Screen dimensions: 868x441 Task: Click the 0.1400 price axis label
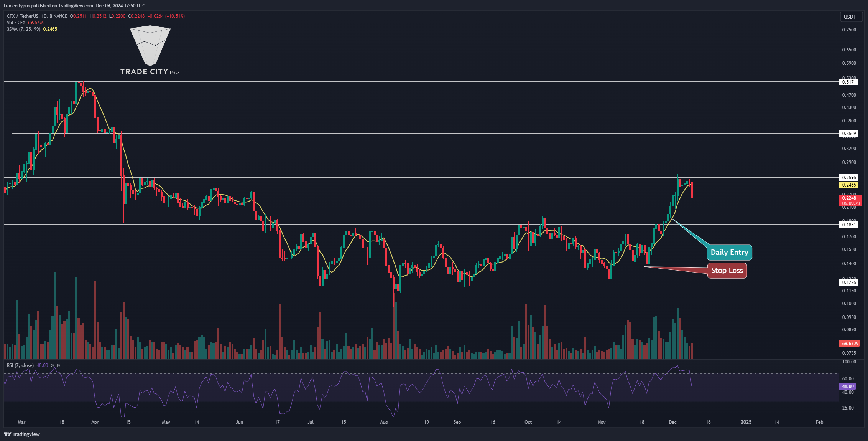(x=849, y=264)
